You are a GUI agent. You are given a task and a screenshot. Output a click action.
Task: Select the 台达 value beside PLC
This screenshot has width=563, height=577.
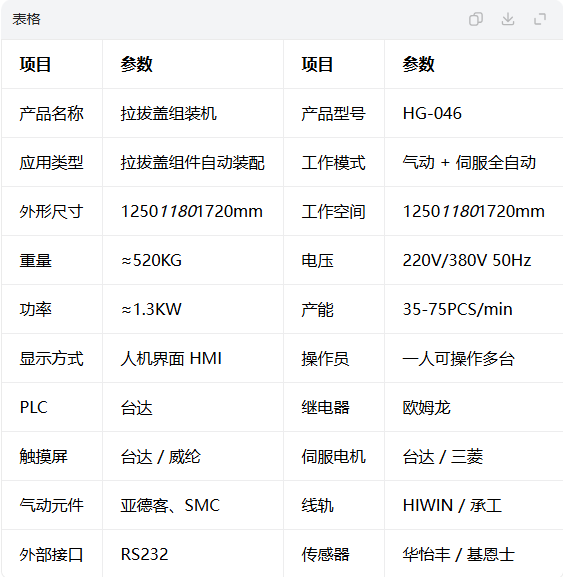[137, 408]
